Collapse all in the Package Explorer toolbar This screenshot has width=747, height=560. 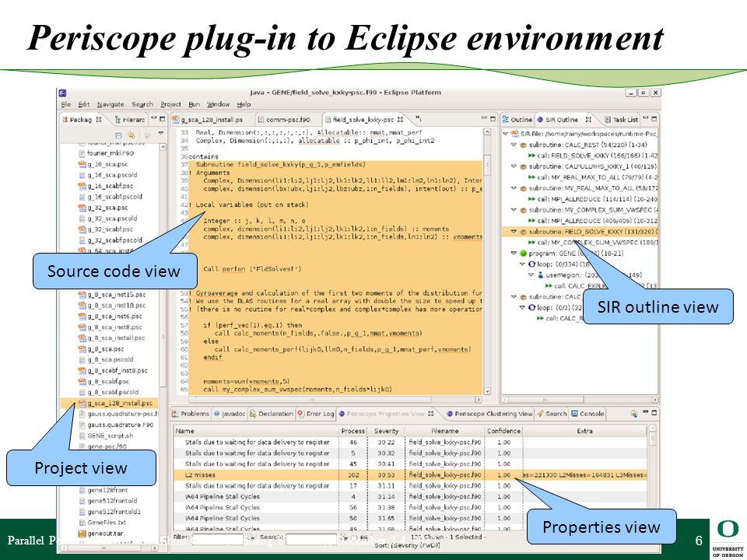118,135
